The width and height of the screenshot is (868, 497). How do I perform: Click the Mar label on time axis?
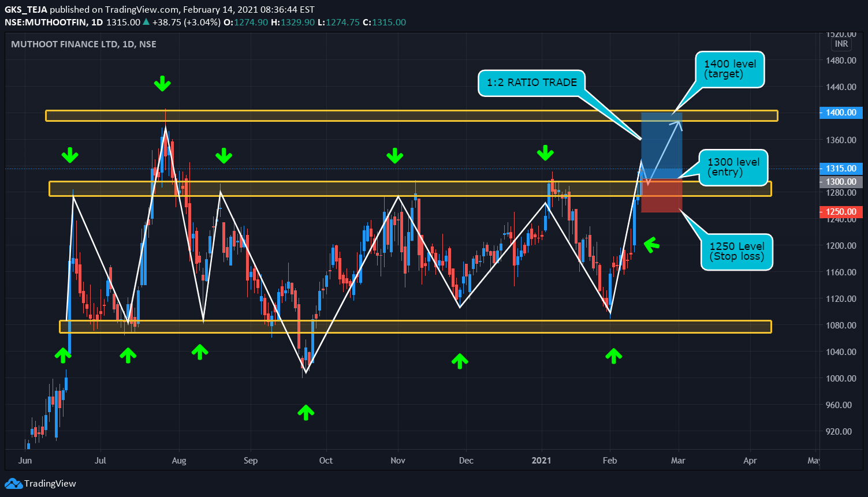(678, 461)
